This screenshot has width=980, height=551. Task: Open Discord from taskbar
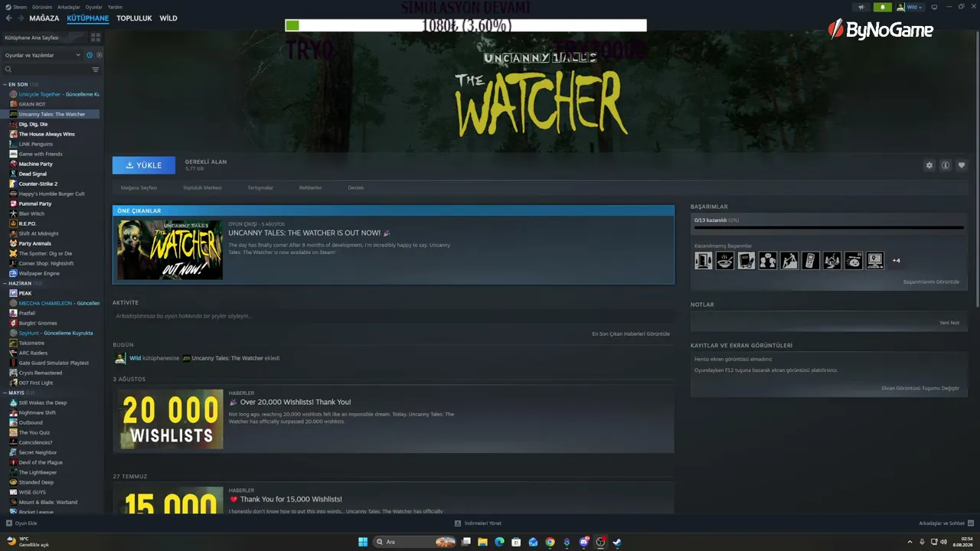[x=583, y=542]
